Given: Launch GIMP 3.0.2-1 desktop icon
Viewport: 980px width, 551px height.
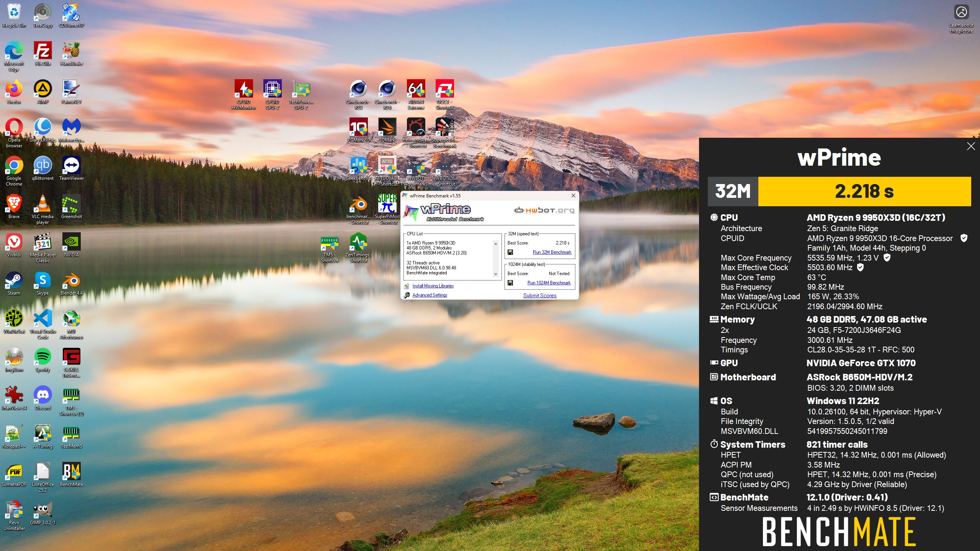Looking at the screenshot, I should [43, 513].
